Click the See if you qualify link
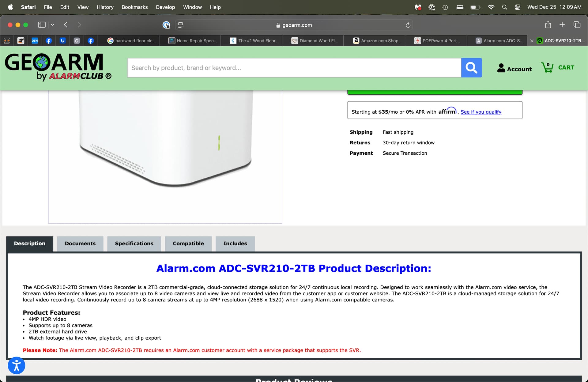The height and width of the screenshot is (382, 588). (x=481, y=112)
